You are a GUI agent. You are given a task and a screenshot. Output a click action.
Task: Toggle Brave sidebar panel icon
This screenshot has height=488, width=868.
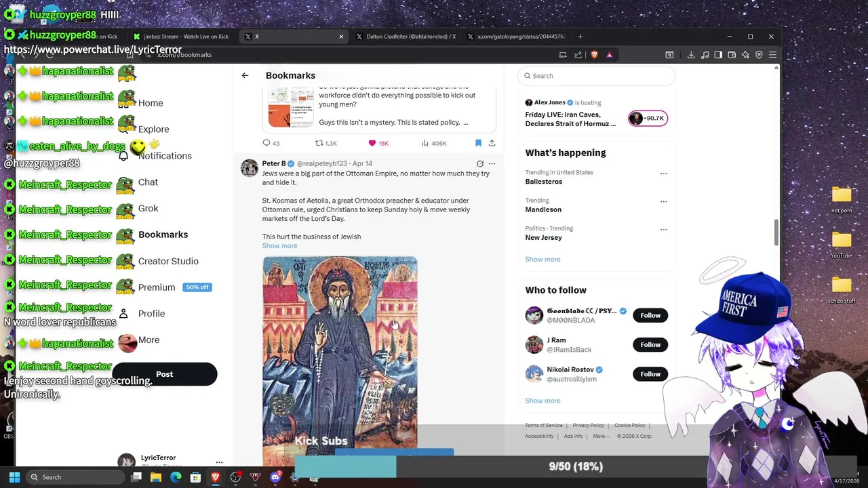(718, 55)
